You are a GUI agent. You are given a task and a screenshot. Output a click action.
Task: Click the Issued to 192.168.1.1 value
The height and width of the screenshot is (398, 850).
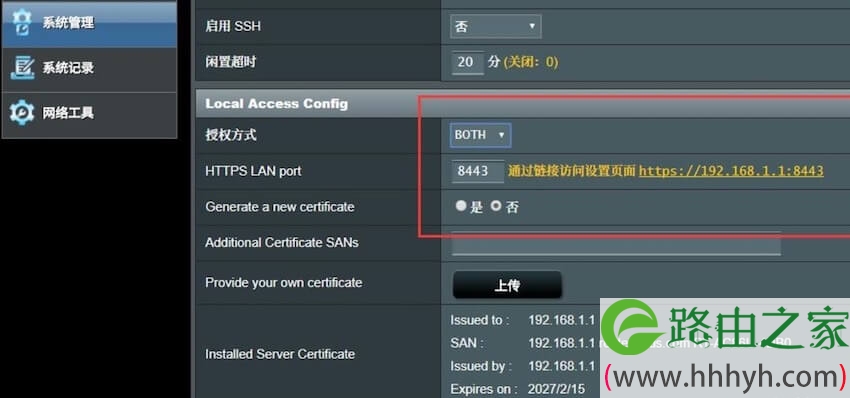[x=562, y=320]
